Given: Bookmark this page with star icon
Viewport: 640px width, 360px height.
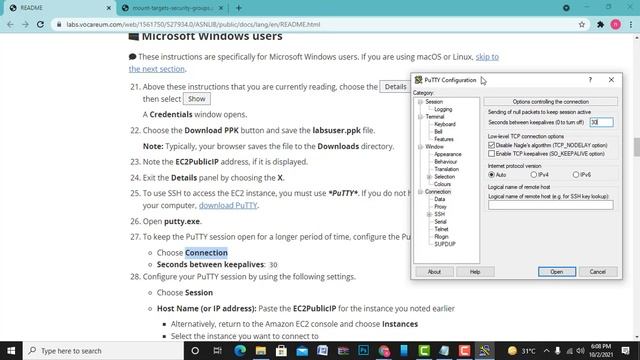Looking at the screenshot, I should [x=582, y=24].
